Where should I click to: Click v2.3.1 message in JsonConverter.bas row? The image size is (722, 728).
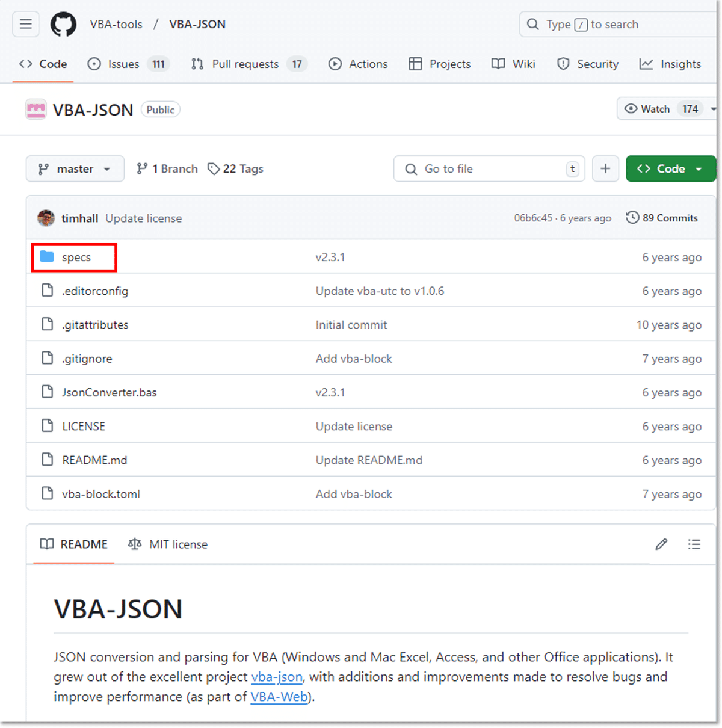330,392
